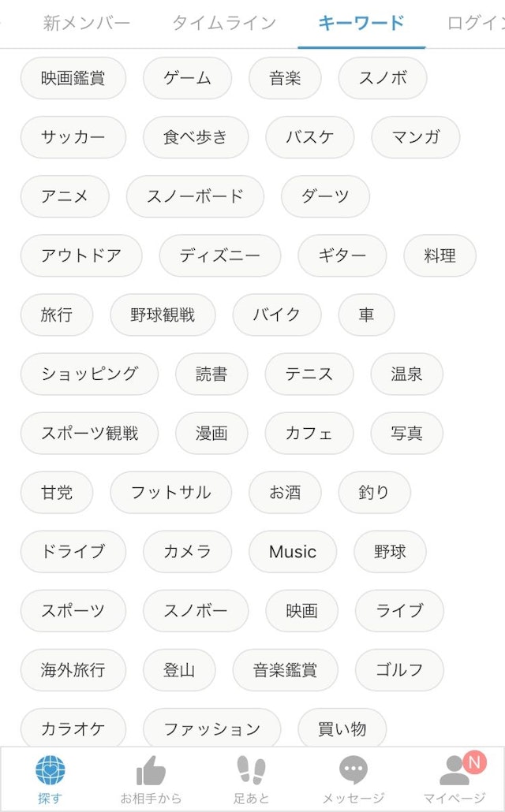Viewport: 505px width, 812px height.
Task: Tap the ディズニー keyword tag
Action: click(x=219, y=255)
